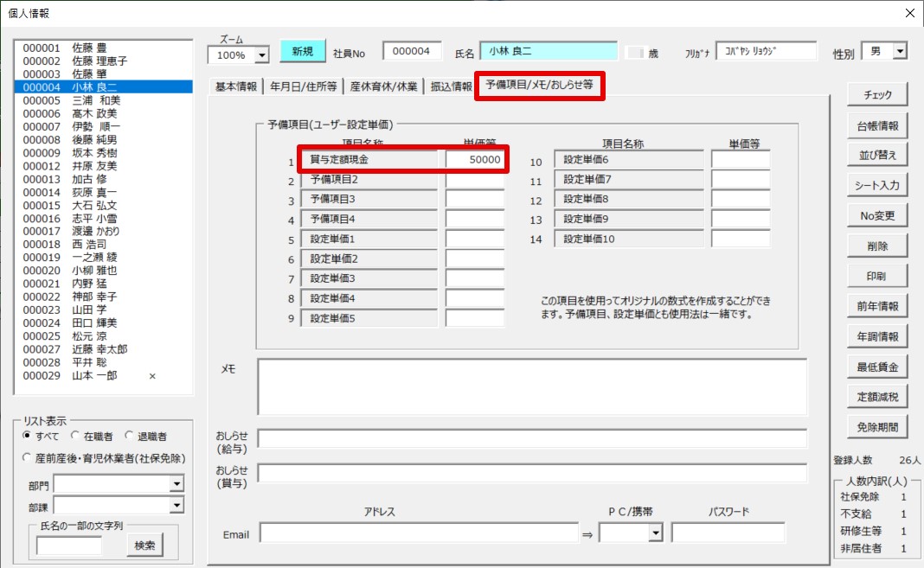This screenshot has height=568, width=924.
Task: Click into the メモ text area
Action: coord(531,387)
